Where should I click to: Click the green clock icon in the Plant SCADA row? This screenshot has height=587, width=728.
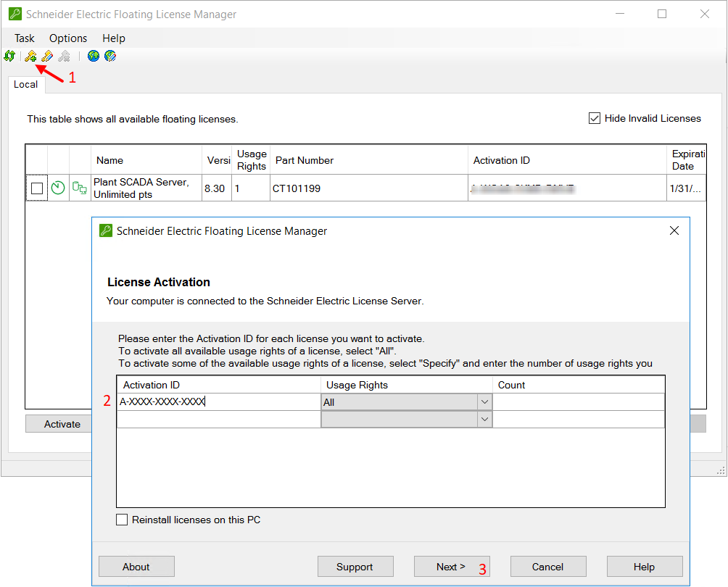[x=58, y=188]
